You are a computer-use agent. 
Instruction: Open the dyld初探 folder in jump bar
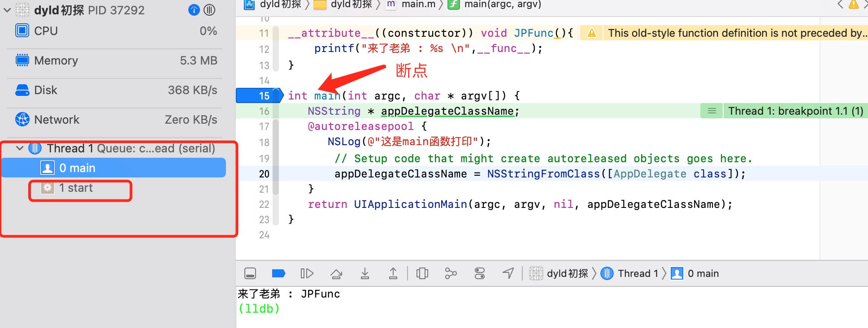point(343,4)
